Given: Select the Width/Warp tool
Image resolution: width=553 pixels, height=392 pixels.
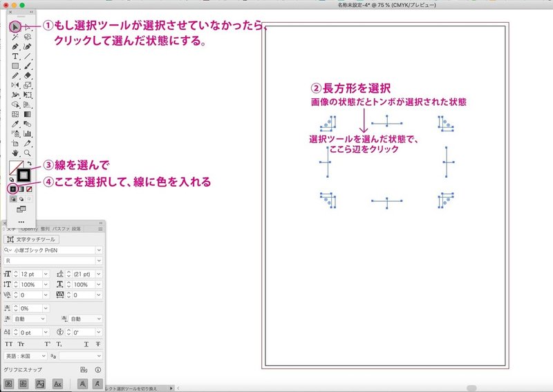Looking at the screenshot, I should coord(15,95).
